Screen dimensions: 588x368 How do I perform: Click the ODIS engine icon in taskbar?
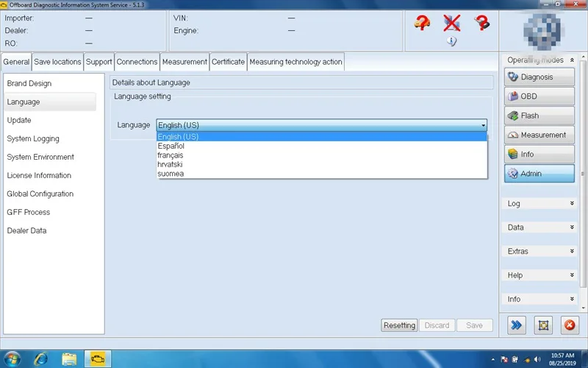click(98, 359)
